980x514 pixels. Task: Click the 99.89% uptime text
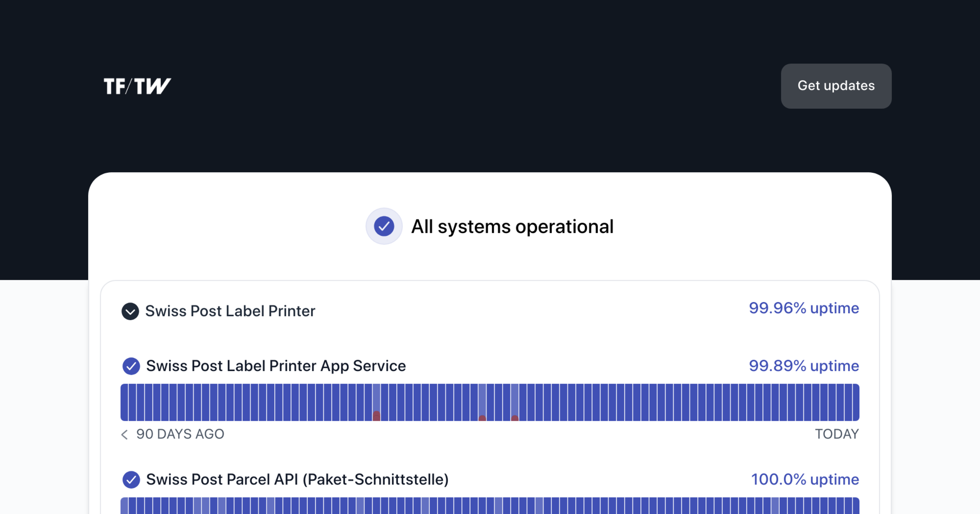click(x=804, y=366)
